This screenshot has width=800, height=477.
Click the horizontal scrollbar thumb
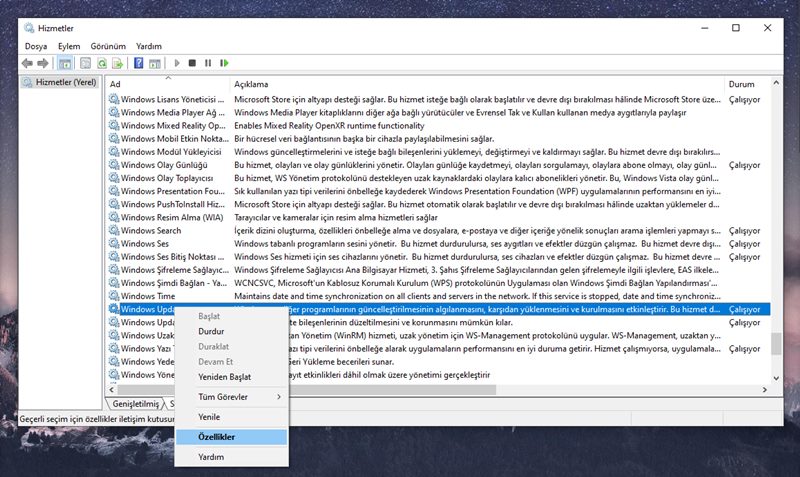coord(307,390)
